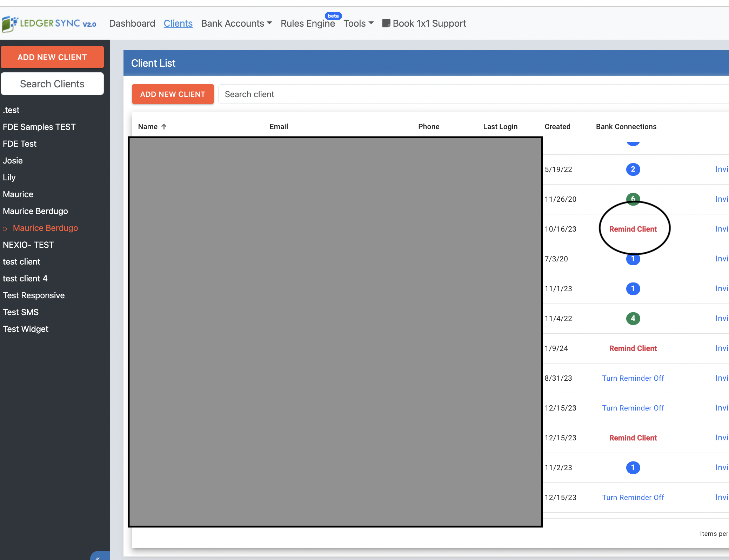Expand the Bank Accounts dropdown
Viewport: 729px width, 560px height.
pos(236,24)
